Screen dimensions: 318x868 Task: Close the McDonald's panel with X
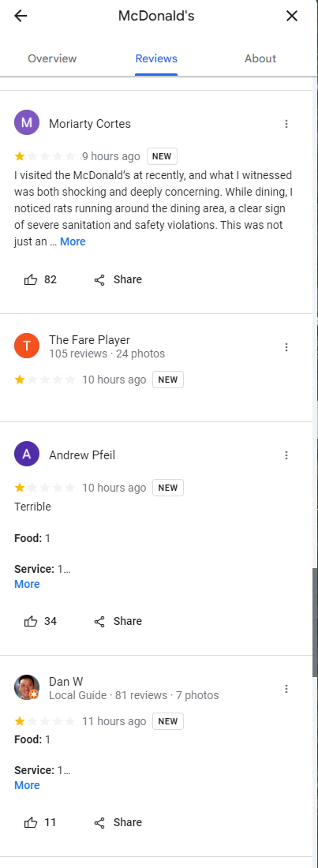point(292,16)
